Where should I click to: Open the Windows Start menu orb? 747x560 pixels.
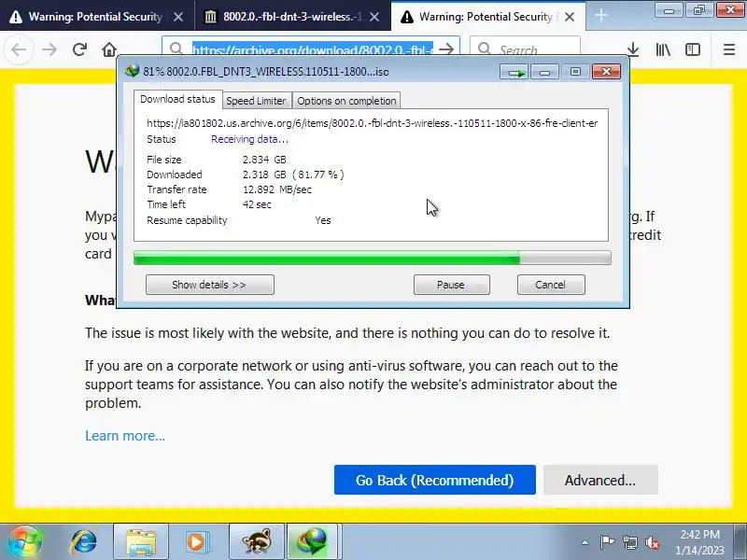tap(25, 542)
